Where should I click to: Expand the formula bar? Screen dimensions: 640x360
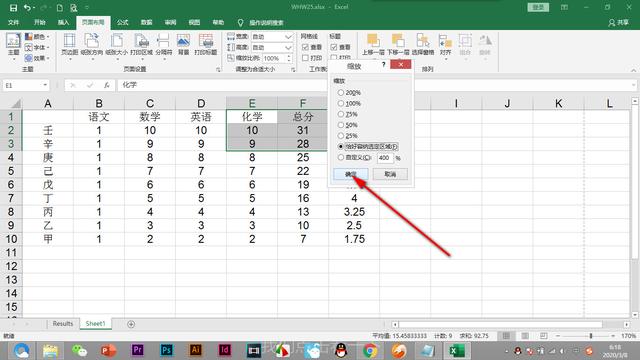pyautogui.click(x=633, y=85)
